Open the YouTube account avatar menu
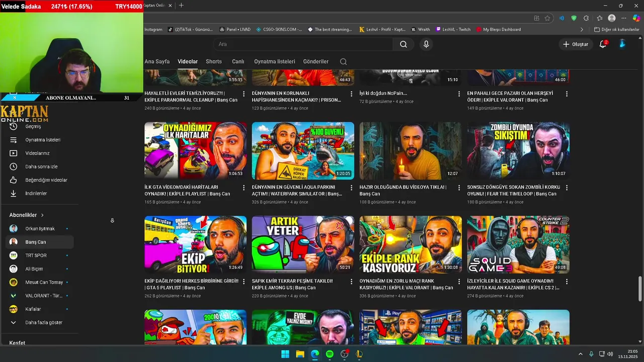 tap(622, 44)
